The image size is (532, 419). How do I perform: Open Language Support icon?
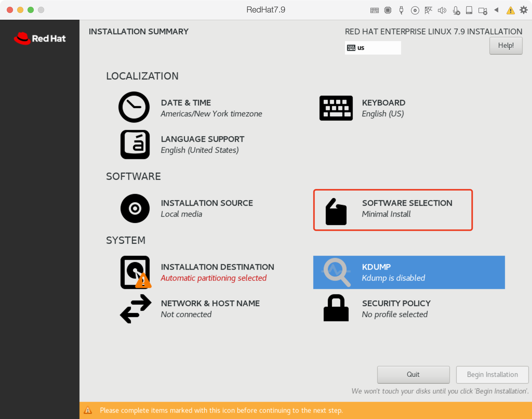click(135, 145)
